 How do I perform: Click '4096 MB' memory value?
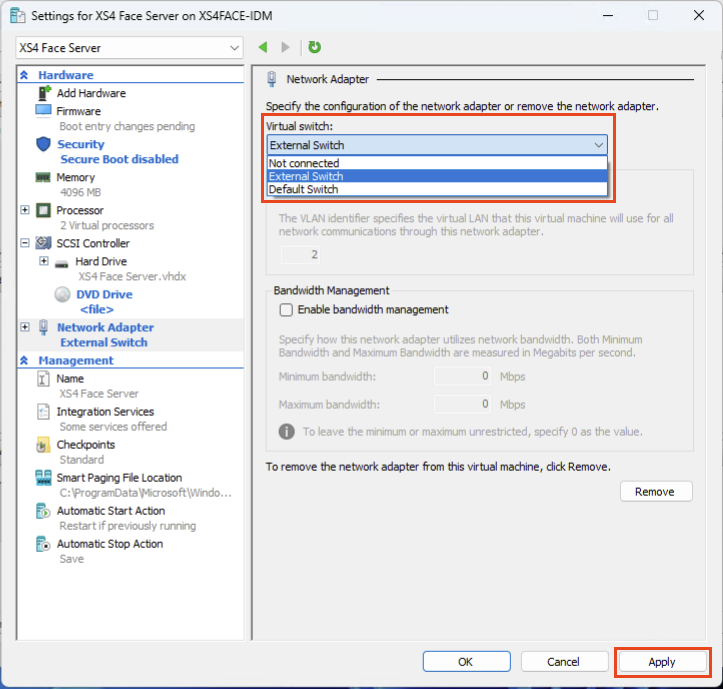pos(80,192)
